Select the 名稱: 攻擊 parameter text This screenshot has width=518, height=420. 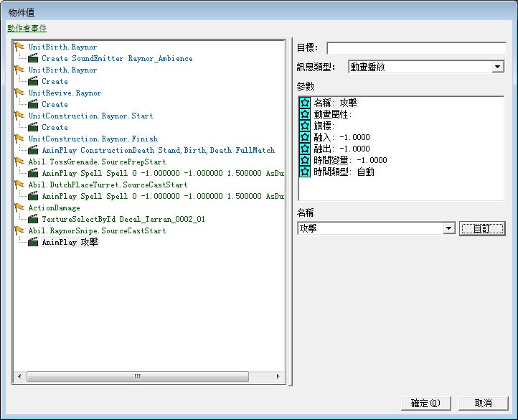[335, 103]
